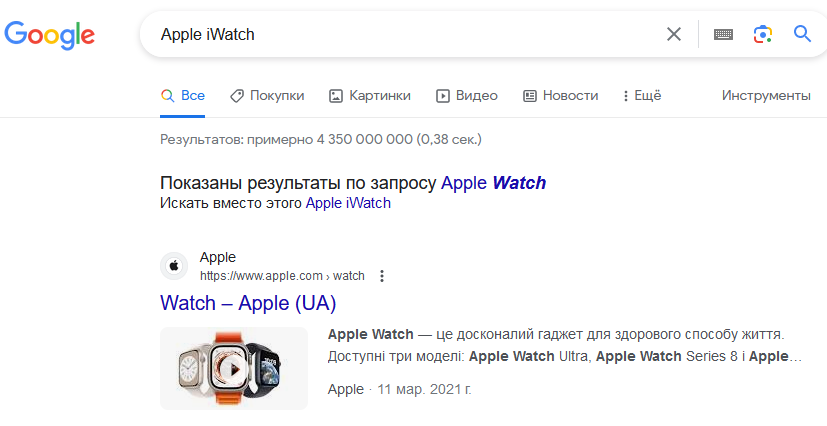Go to the Новости tab

pos(561,95)
